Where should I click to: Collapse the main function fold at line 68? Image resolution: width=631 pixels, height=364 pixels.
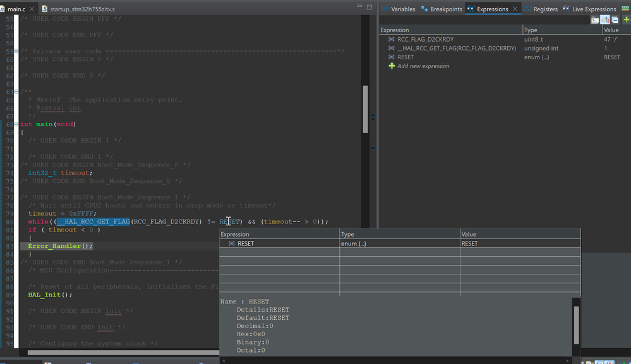(17, 124)
